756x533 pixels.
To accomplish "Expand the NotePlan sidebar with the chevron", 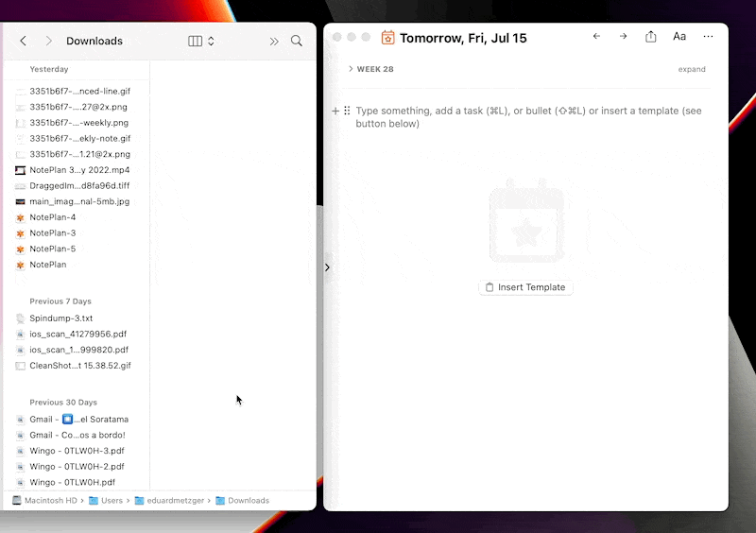I will 327,267.
